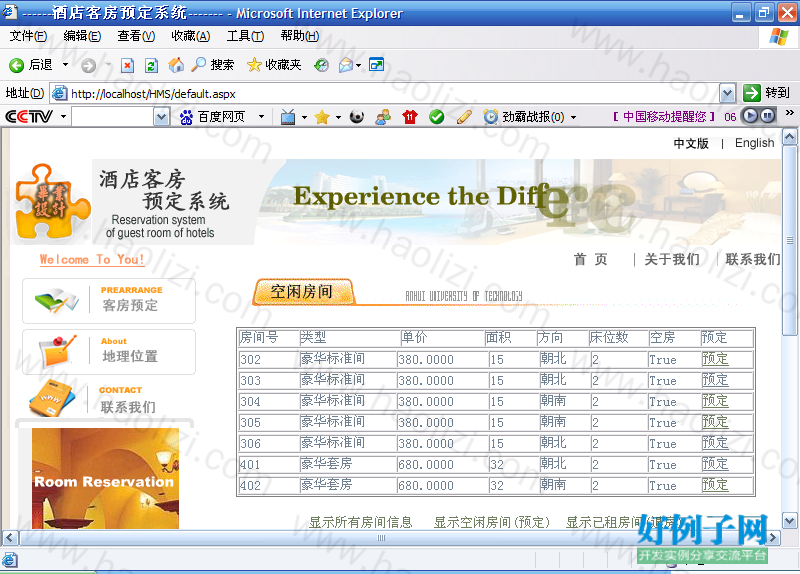Open the 帮助(H) menu
Image resolution: width=800 pixels, height=574 pixels.
[x=300, y=36]
